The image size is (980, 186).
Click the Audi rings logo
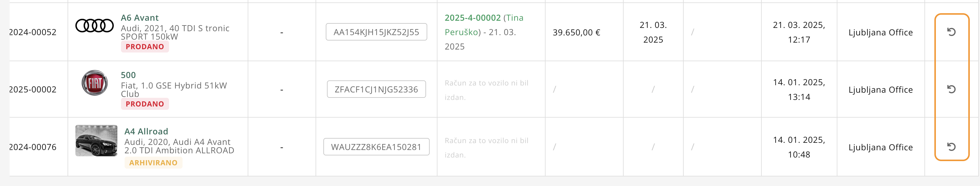94,26
